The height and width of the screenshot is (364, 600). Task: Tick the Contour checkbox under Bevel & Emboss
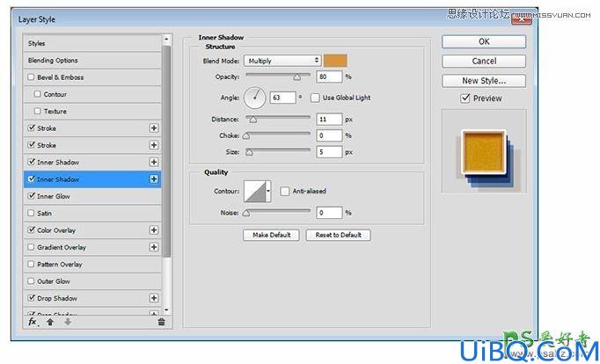37,94
